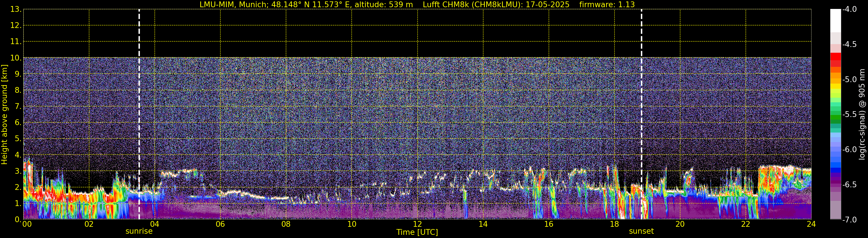Screen dimensions: 868x238
Task: Click the '06' time axis tick label
Action: pyautogui.click(x=220, y=224)
